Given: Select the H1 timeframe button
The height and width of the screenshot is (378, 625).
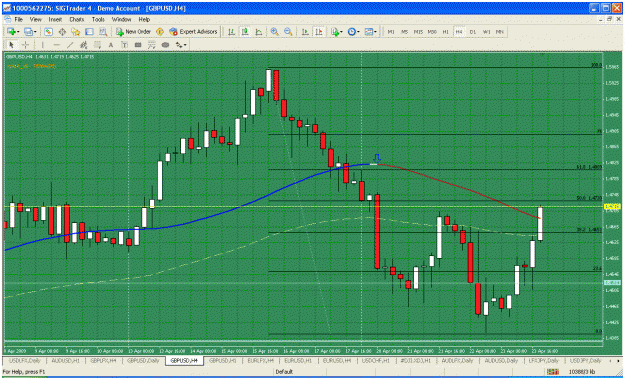Looking at the screenshot, I should (445, 32).
